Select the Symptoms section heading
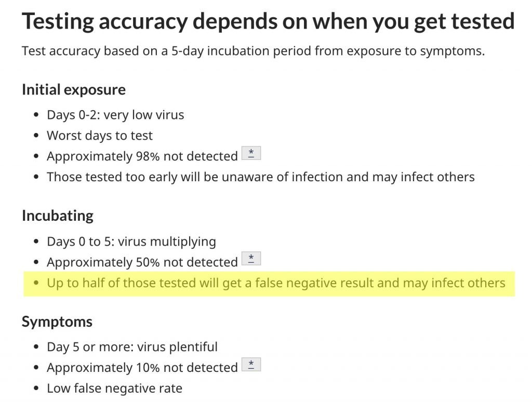 coord(57,321)
